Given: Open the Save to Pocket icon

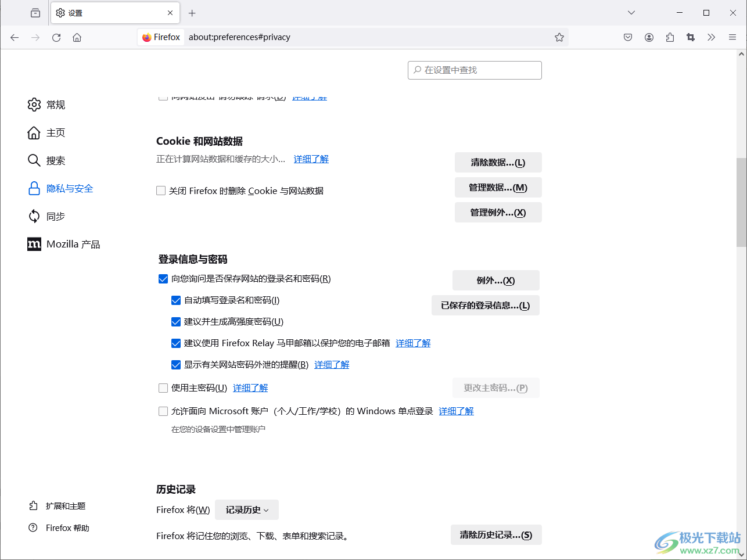Looking at the screenshot, I should (x=628, y=37).
